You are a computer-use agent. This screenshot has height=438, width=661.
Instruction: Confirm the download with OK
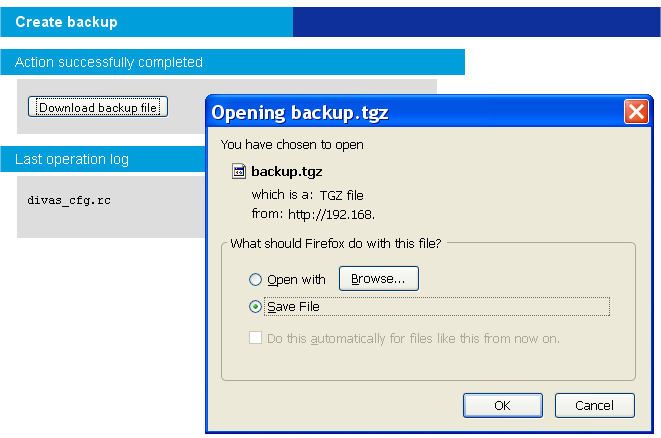click(x=502, y=405)
